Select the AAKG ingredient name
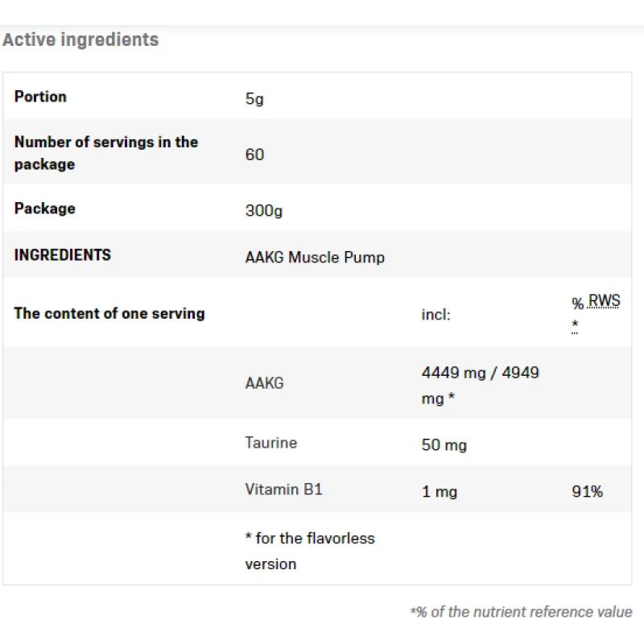Screen dimensions: 644x644 tap(264, 383)
